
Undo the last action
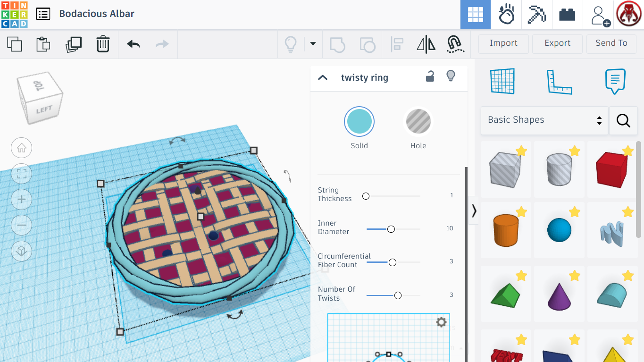133,44
